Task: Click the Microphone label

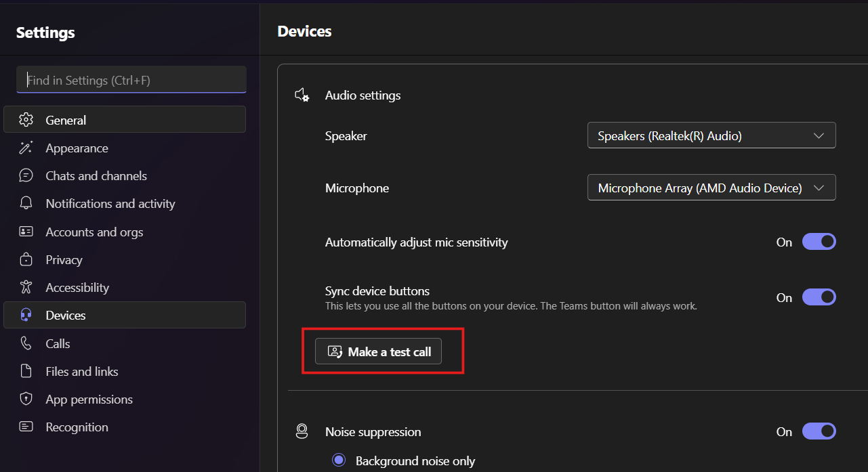Action: tap(357, 188)
